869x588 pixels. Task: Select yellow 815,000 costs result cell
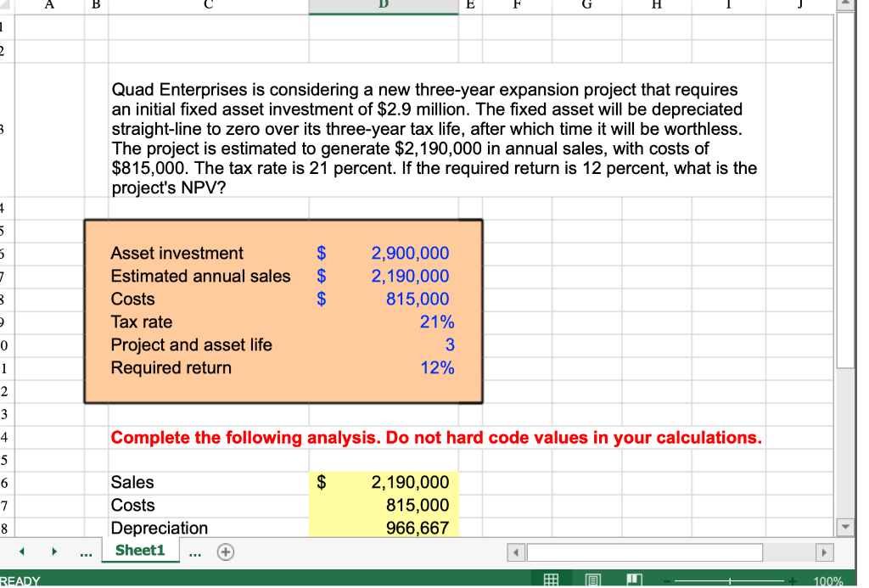[x=384, y=506]
